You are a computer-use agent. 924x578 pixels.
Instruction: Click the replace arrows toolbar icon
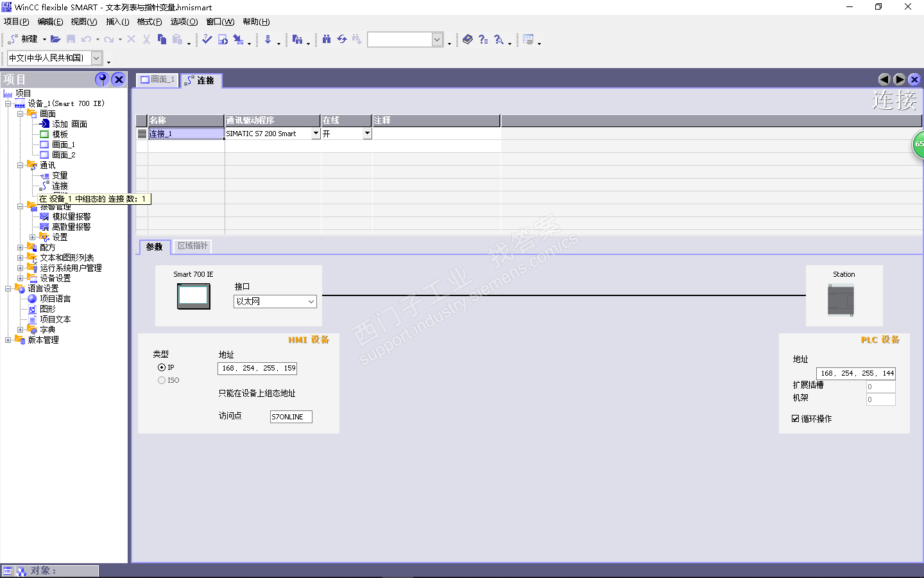(x=342, y=39)
